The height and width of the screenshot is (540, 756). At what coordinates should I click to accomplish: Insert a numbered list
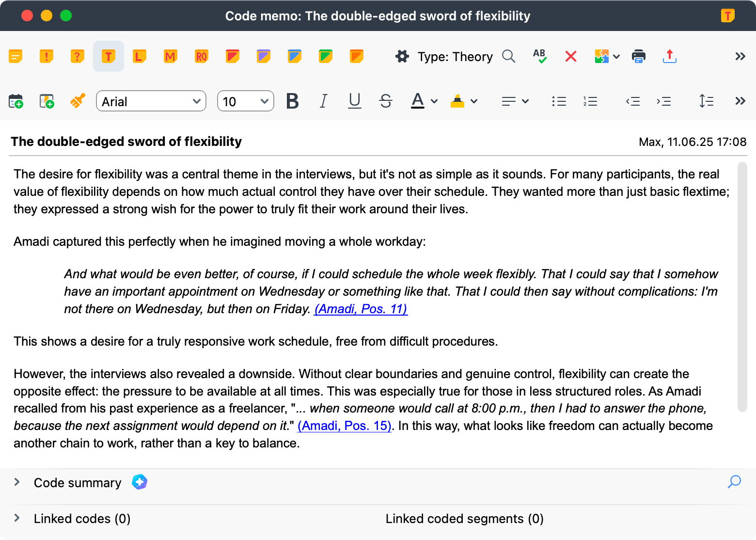click(x=590, y=101)
